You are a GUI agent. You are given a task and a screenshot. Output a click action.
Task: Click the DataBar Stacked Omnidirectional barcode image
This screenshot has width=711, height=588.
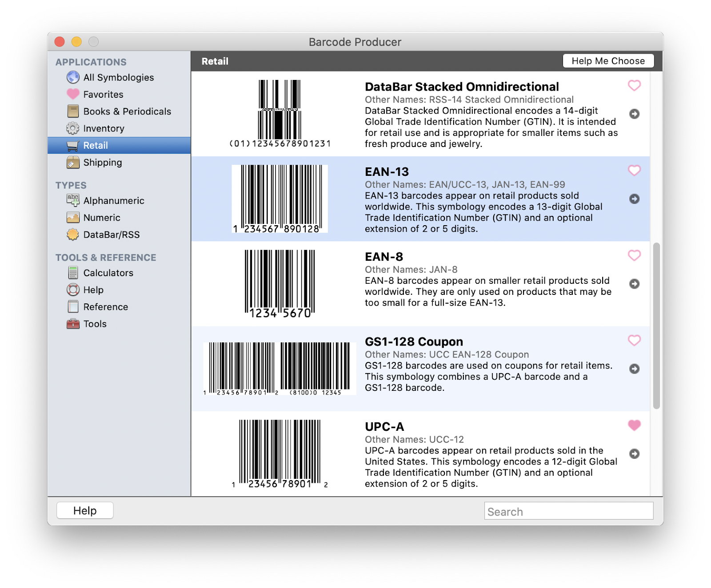[x=280, y=113]
